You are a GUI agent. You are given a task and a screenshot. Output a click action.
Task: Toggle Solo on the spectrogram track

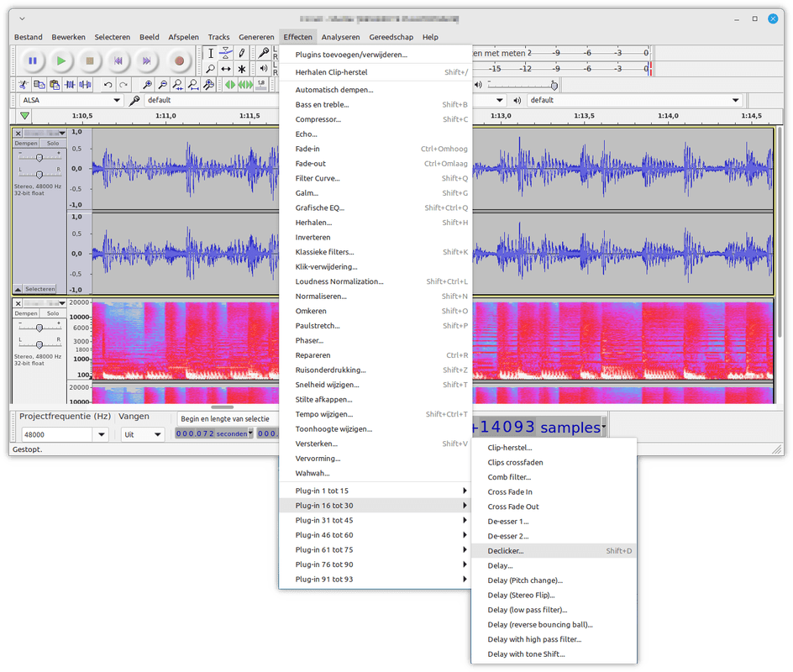tap(53, 313)
